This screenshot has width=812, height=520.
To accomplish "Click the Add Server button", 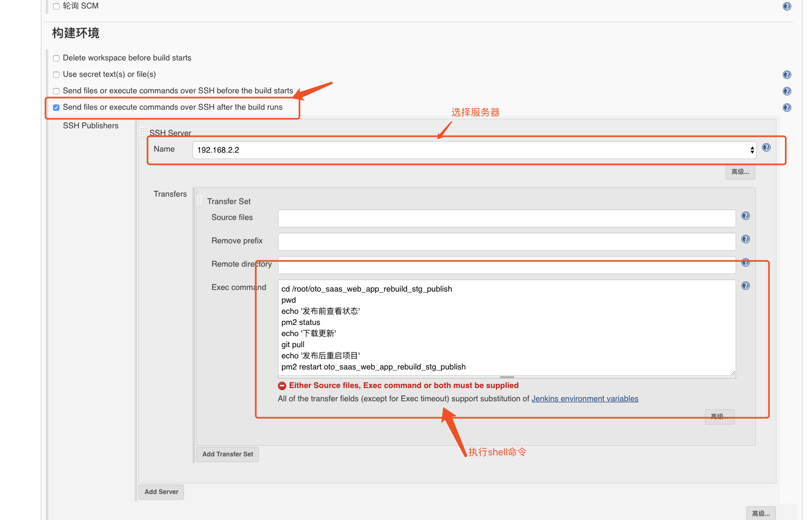I will pos(161,491).
